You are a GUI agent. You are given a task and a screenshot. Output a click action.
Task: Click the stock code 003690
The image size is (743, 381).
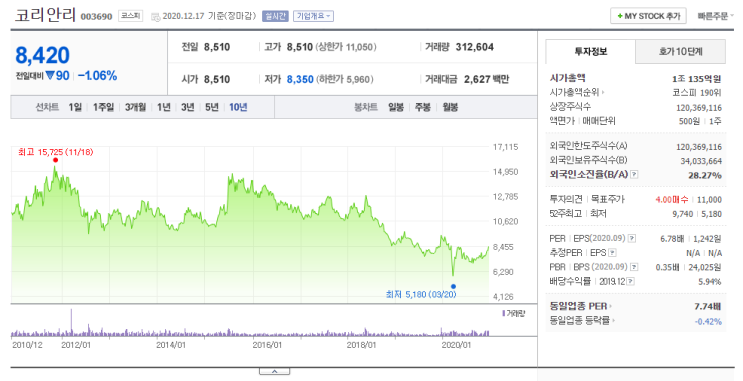click(96, 17)
